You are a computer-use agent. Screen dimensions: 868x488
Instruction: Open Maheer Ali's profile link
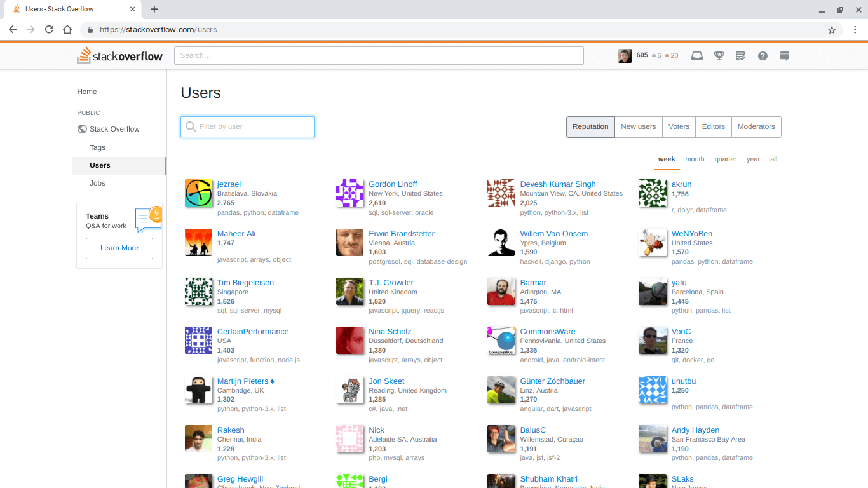[x=236, y=234]
